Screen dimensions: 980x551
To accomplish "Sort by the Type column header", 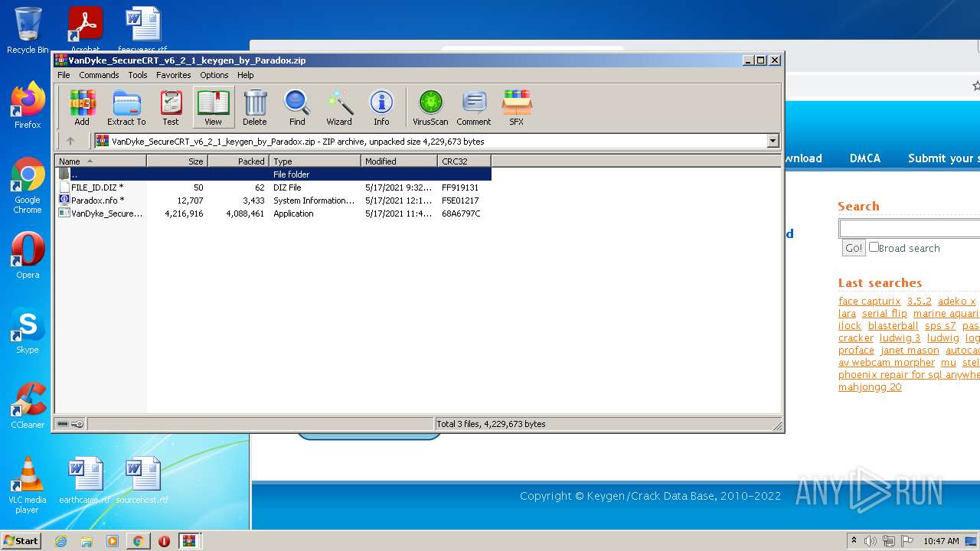I will [x=315, y=161].
